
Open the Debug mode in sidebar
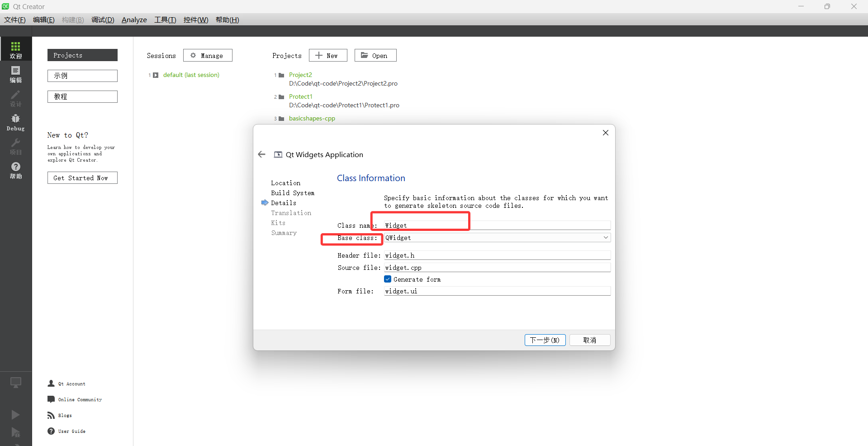click(16, 122)
